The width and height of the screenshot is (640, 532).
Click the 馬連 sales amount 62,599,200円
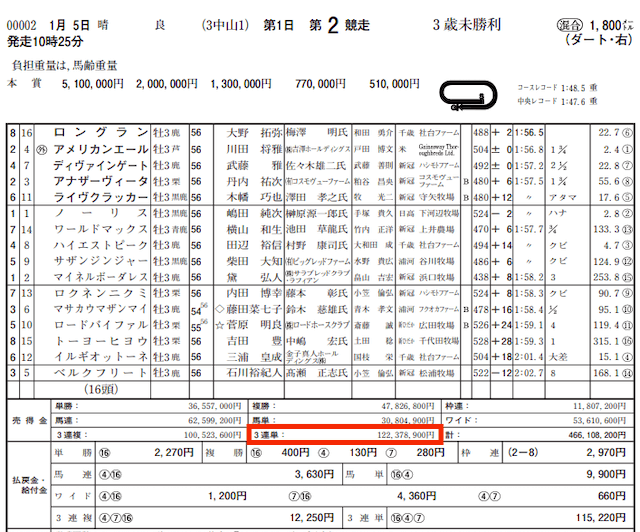tap(215, 421)
